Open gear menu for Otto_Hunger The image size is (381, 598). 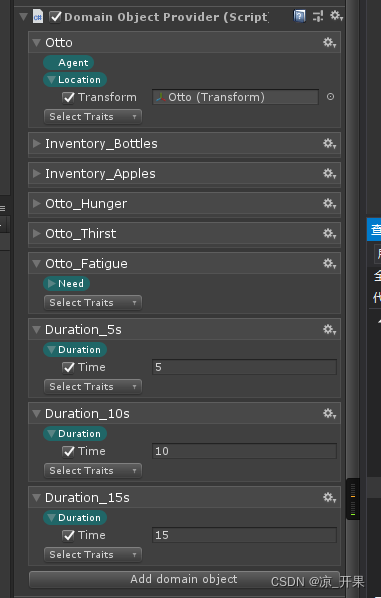[330, 203]
